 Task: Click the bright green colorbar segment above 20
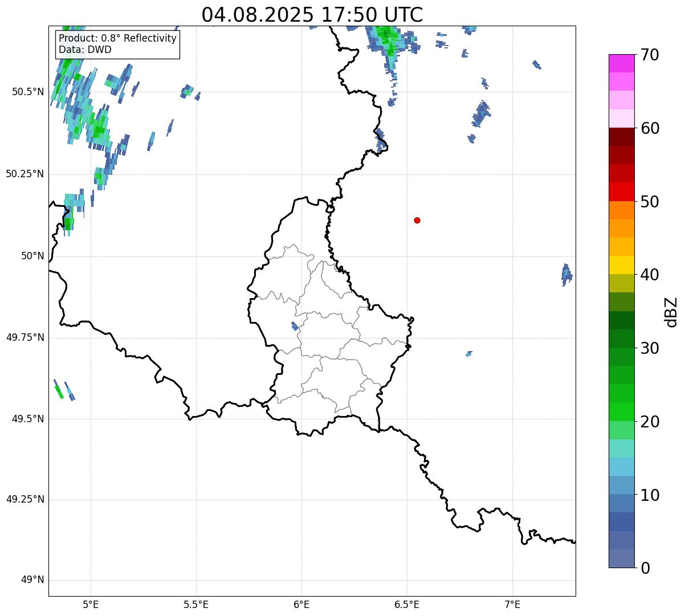[x=621, y=411]
